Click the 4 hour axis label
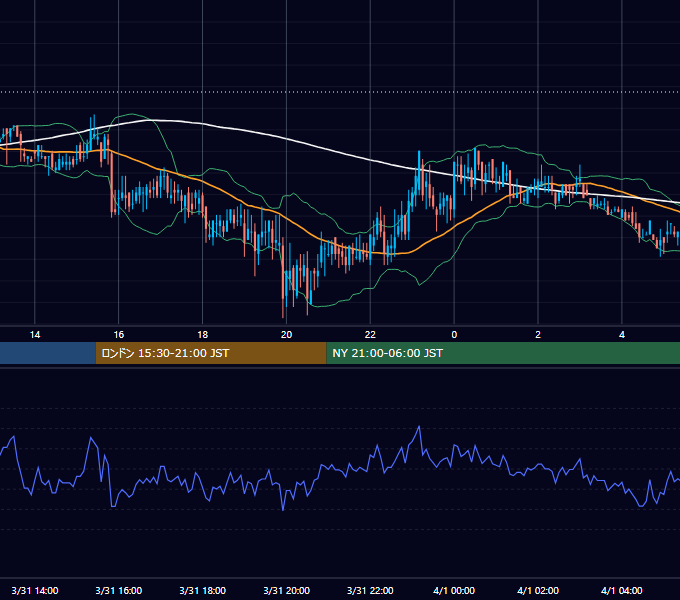Viewport: 680px width, 600px height. pos(622,335)
